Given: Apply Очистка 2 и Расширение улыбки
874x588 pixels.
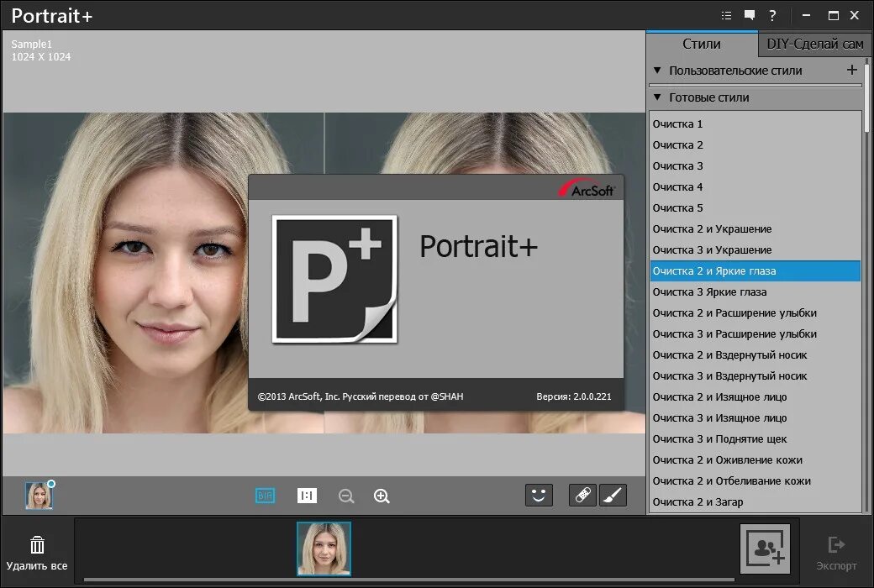Looking at the screenshot, I should tap(756, 312).
